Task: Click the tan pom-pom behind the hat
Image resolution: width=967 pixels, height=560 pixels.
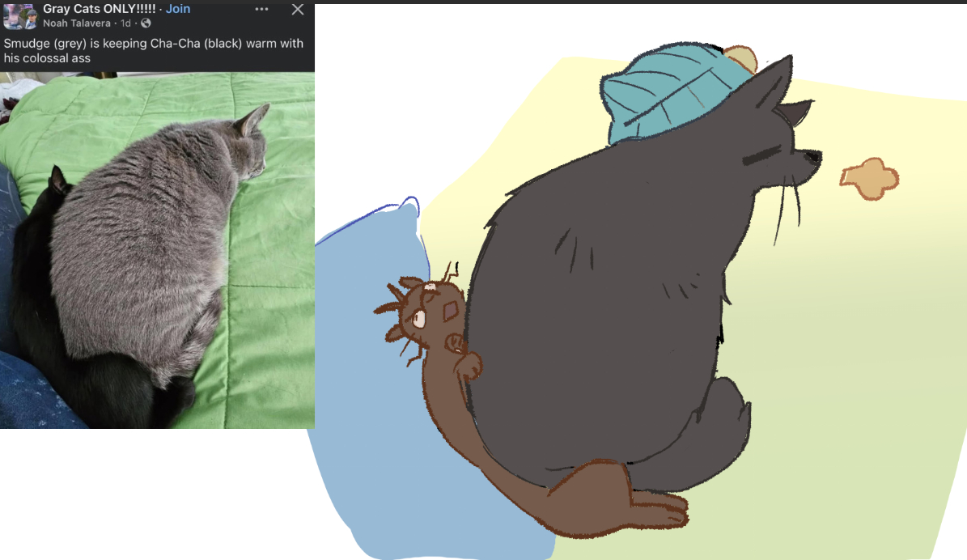Action: click(x=742, y=58)
